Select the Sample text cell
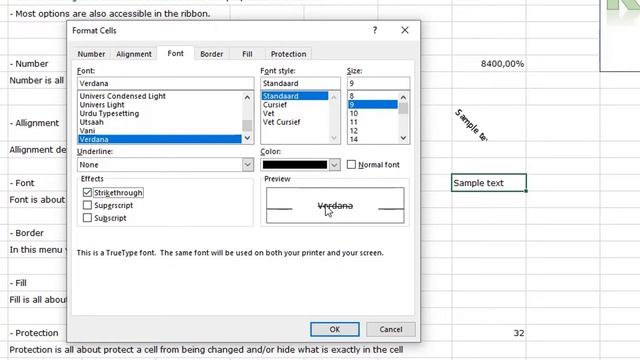The image size is (640, 360). (x=489, y=183)
